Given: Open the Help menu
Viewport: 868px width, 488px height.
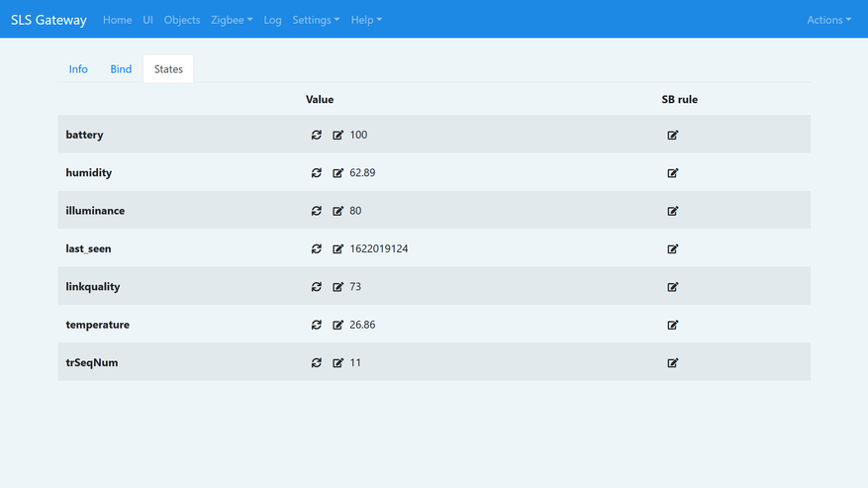Looking at the screenshot, I should point(366,20).
